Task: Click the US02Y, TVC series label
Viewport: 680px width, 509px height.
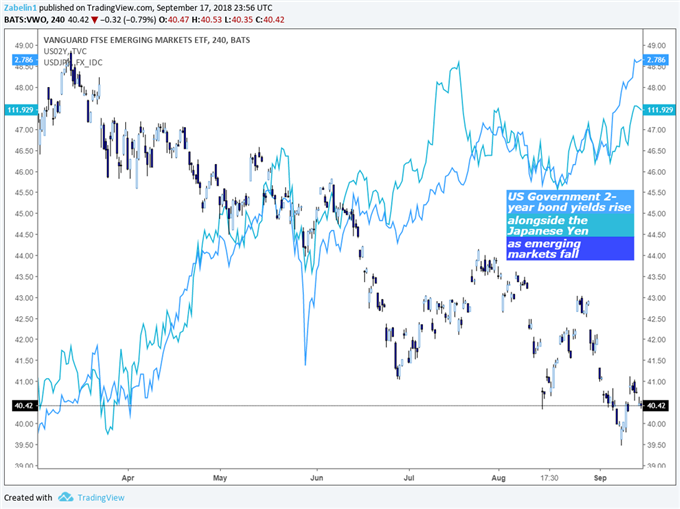Action: click(x=65, y=51)
